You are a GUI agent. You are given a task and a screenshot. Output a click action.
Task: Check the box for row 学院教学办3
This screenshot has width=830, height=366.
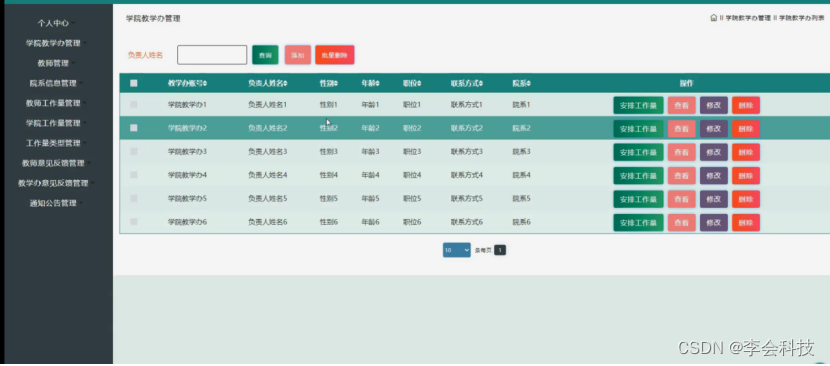(x=134, y=151)
